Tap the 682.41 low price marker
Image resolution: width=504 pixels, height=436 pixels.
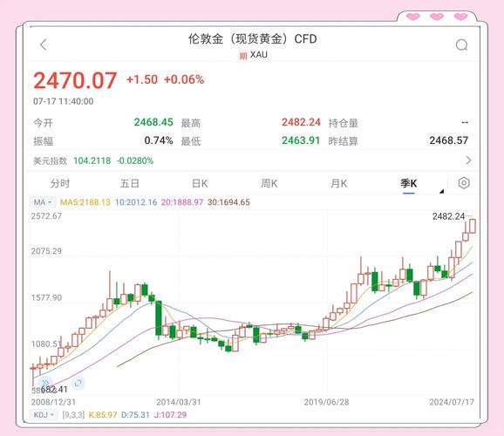point(54,390)
